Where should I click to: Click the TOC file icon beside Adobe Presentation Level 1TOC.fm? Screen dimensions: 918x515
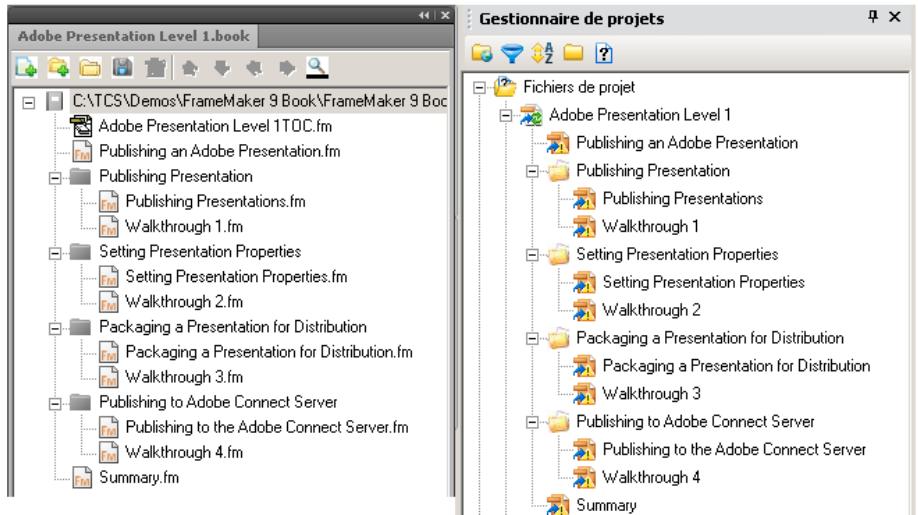coord(81,126)
